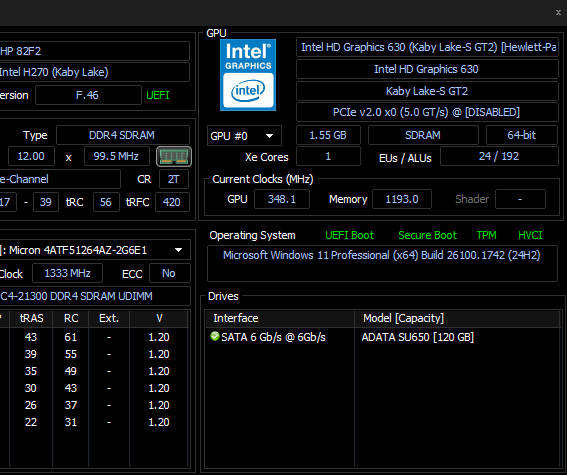Click the TPM indicator
The width and height of the screenshot is (567, 475).
tap(486, 235)
